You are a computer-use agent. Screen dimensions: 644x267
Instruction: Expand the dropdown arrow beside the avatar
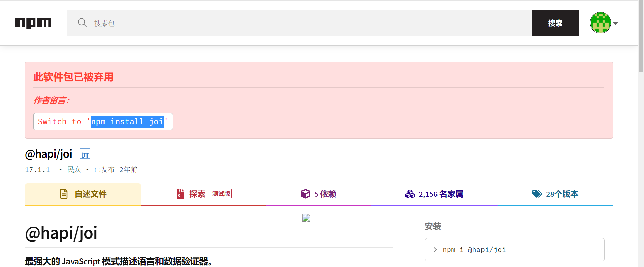click(615, 24)
